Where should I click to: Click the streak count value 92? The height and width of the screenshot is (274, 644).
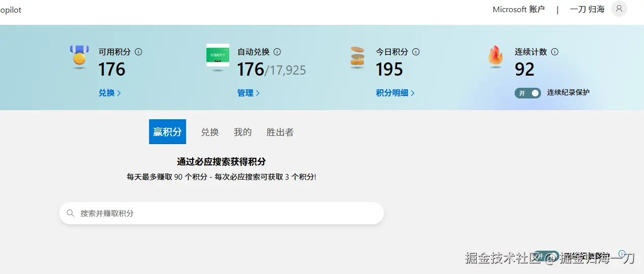click(525, 70)
